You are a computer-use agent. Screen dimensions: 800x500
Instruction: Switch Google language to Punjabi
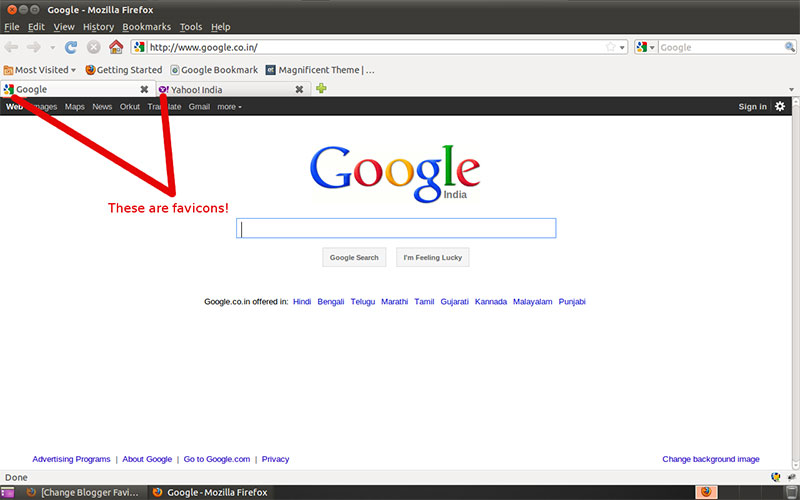[x=572, y=302]
